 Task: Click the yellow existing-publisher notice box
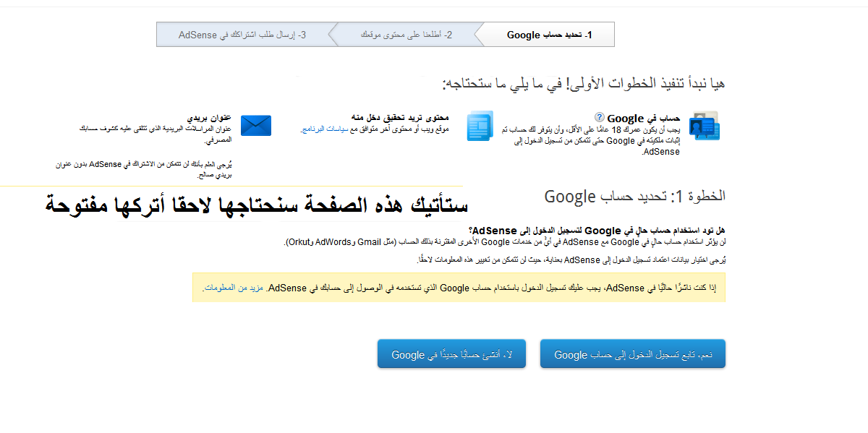tap(459, 288)
